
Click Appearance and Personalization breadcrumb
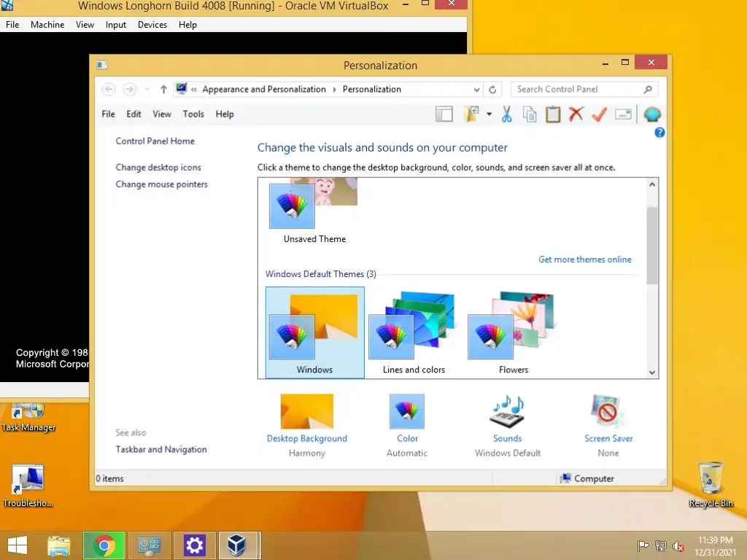(x=264, y=90)
